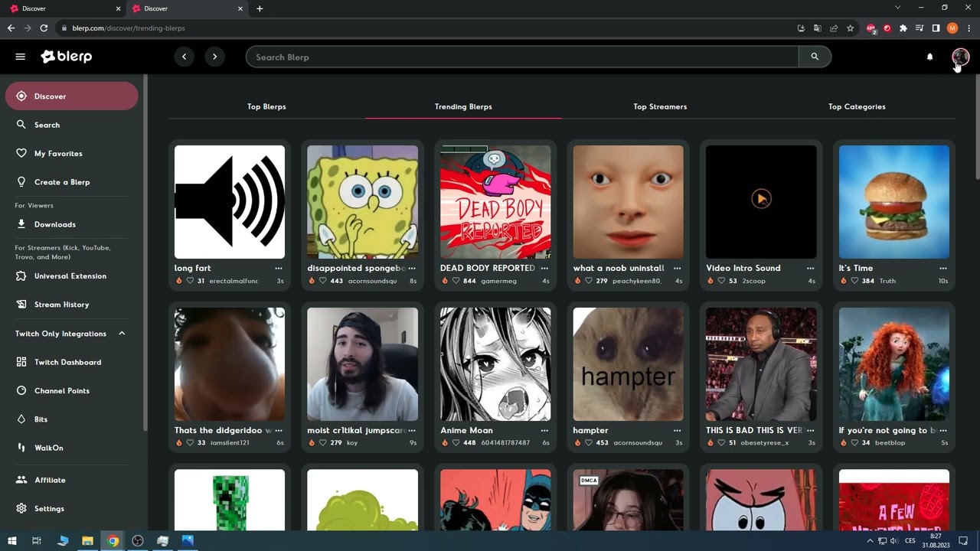Open the user profile avatar

[x=960, y=57]
